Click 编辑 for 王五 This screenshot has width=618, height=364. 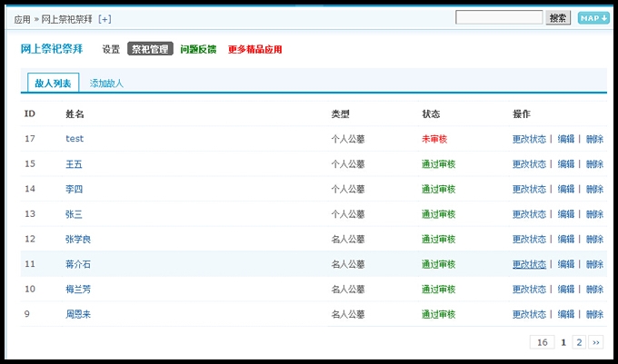point(566,164)
